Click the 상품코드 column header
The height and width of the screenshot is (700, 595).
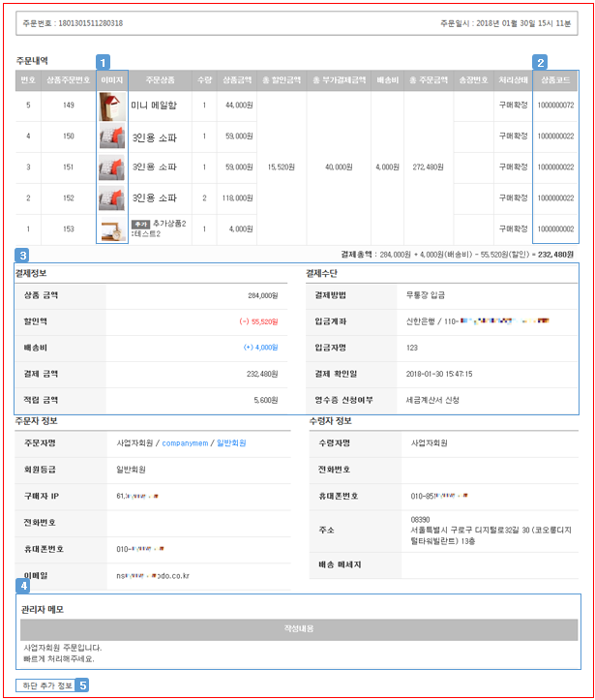coord(555,80)
